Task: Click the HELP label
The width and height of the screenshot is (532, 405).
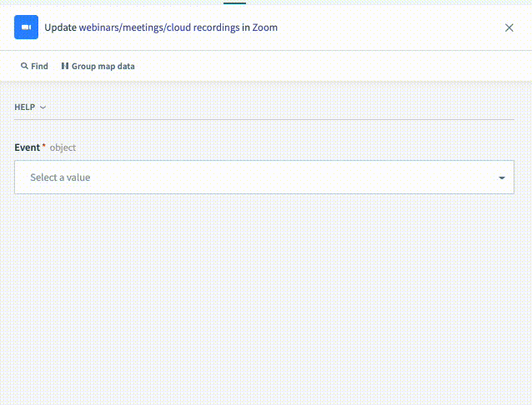Action: point(24,107)
